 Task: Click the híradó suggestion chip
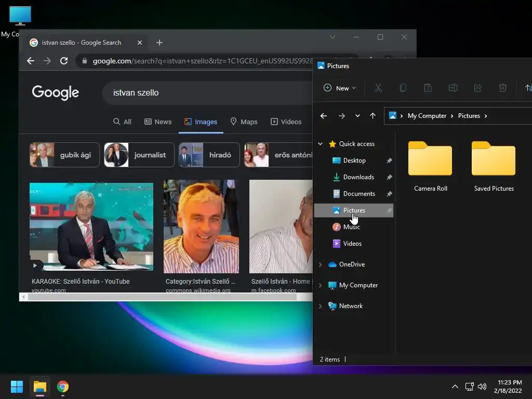209,155
